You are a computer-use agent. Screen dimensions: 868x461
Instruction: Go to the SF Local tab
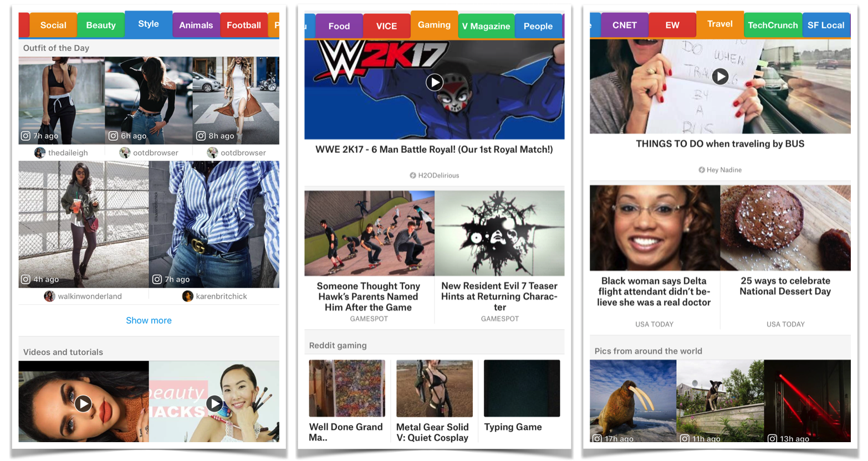point(826,25)
